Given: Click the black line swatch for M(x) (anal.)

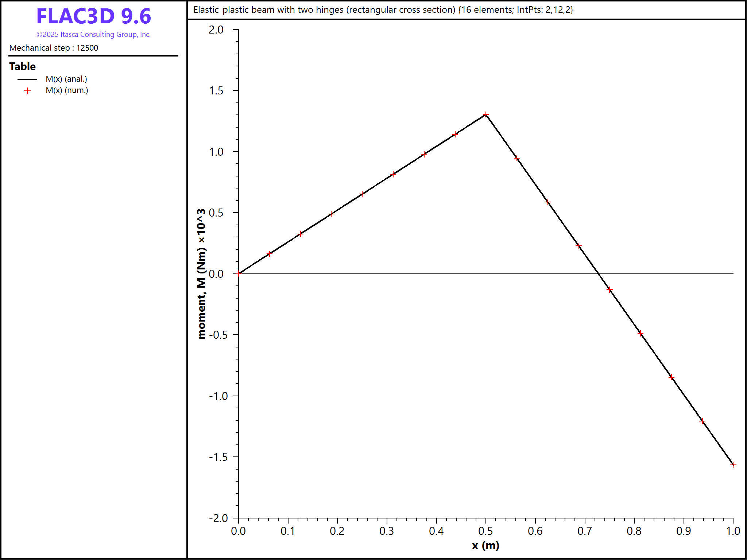Looking at the screenshot, I should pos(27,79).
